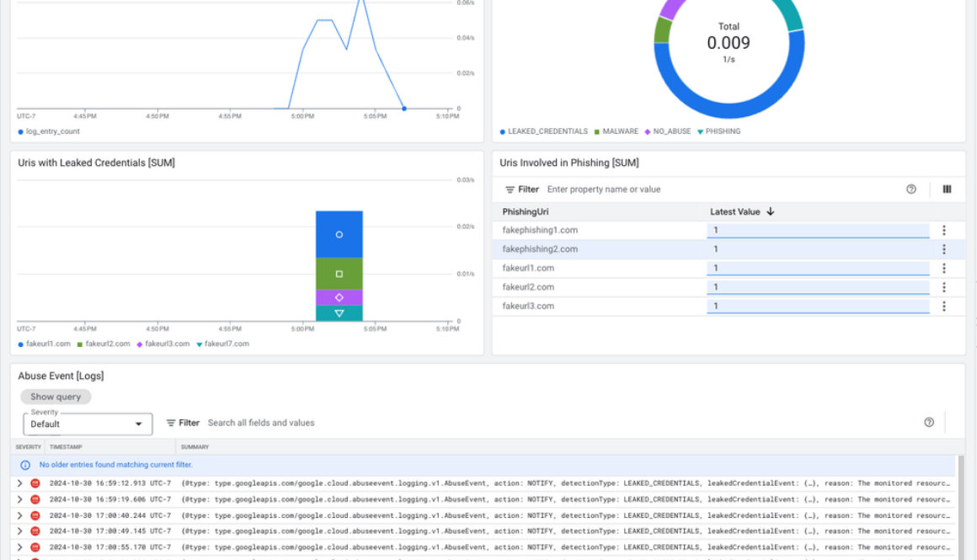Open the overflow menu for fakeurl2.com
Image resolution: width=977 pixels, height=560 pixels.
coord(944,286)
